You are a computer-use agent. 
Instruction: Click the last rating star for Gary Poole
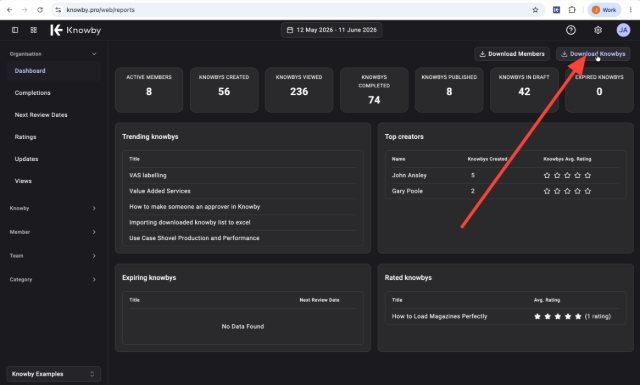click(x=588, y=191)
